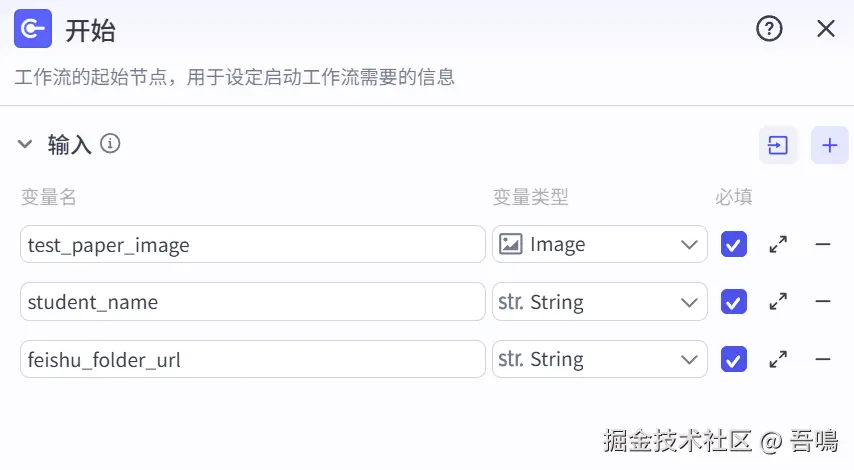Expand the student_name row editor

pos(778,301)
